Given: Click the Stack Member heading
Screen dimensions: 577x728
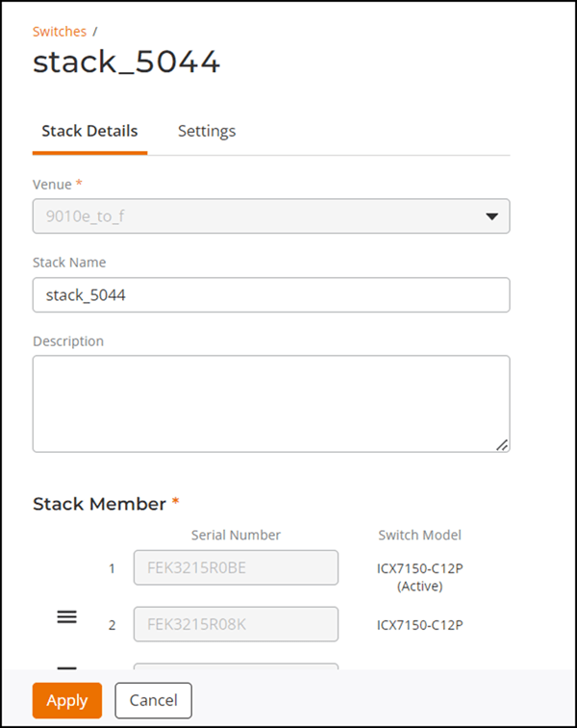Looking at the screenshot, I should click(99, 504).
